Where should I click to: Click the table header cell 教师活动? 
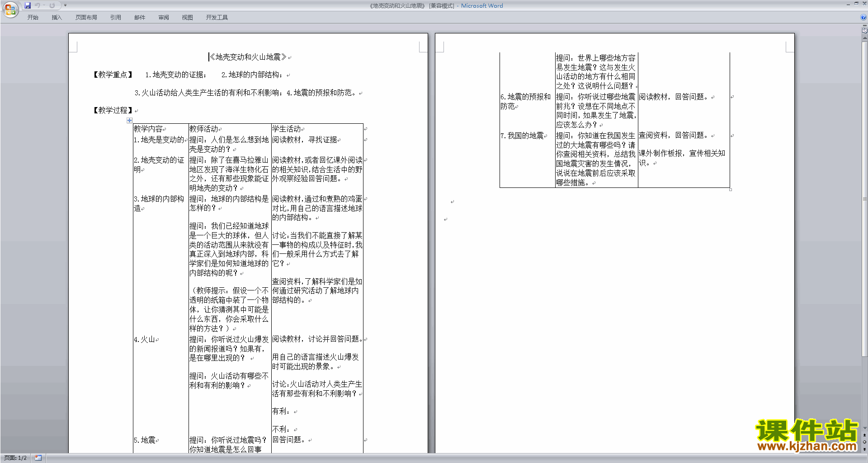pos(204,129)
